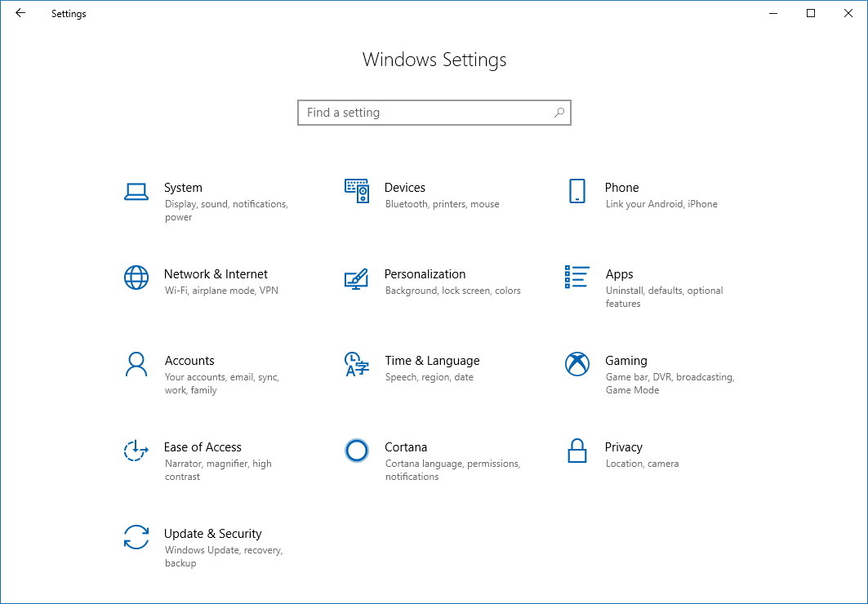Select the Accounts person icon
The height and width of the screenshot is (604, 868).
pyautogui.click(x=136, y=365)
